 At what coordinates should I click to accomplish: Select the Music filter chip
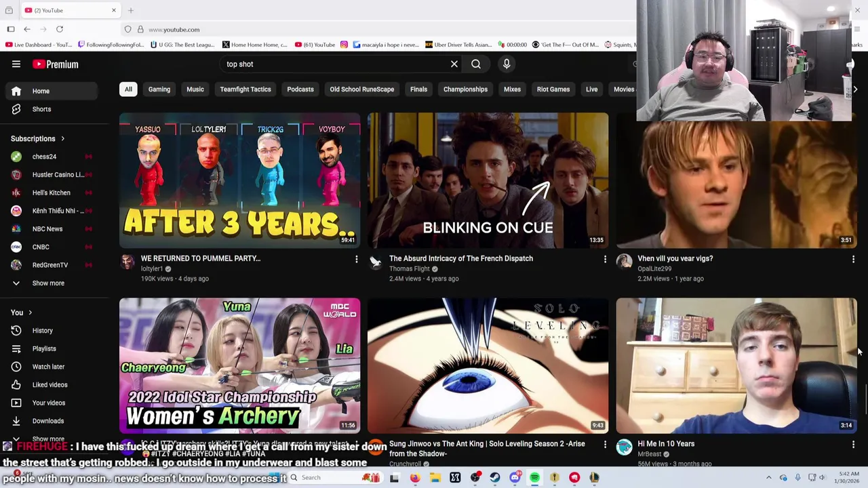tap(195, 89)
